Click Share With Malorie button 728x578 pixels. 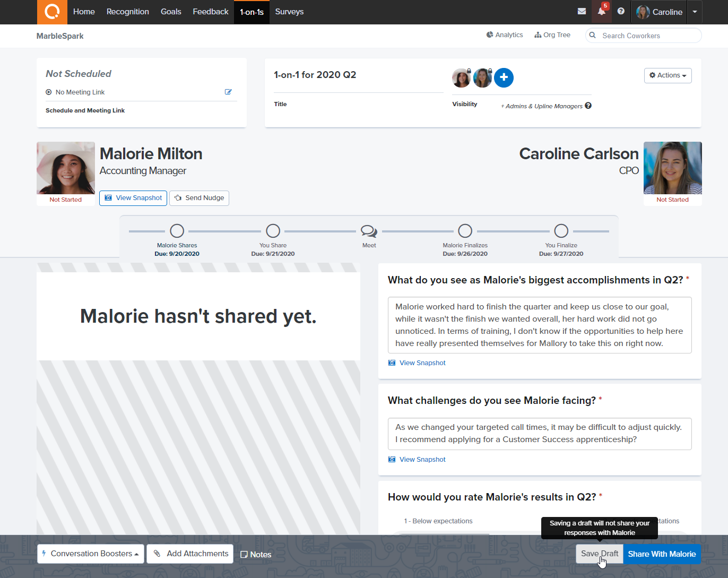pyautogui.click(x=662, y=554)
